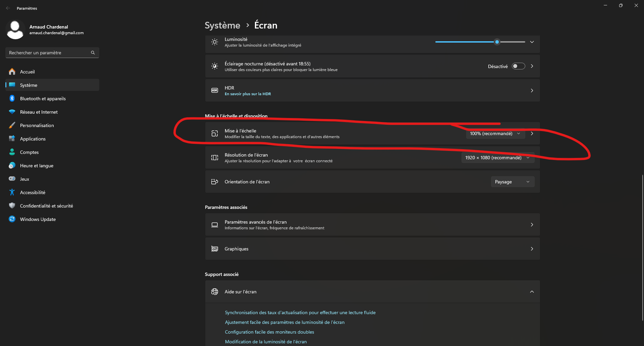Click the Rechercher un paramètre search field

[49, 53]
